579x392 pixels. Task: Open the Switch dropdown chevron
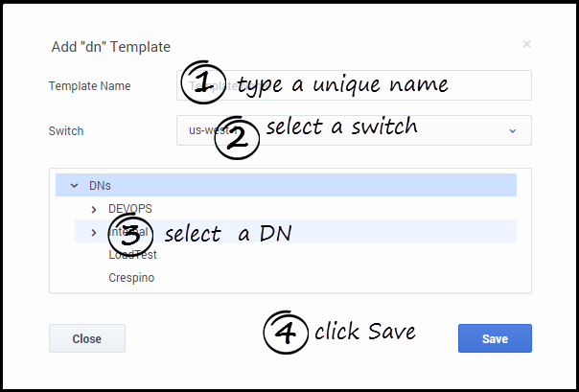pos(512,130)
